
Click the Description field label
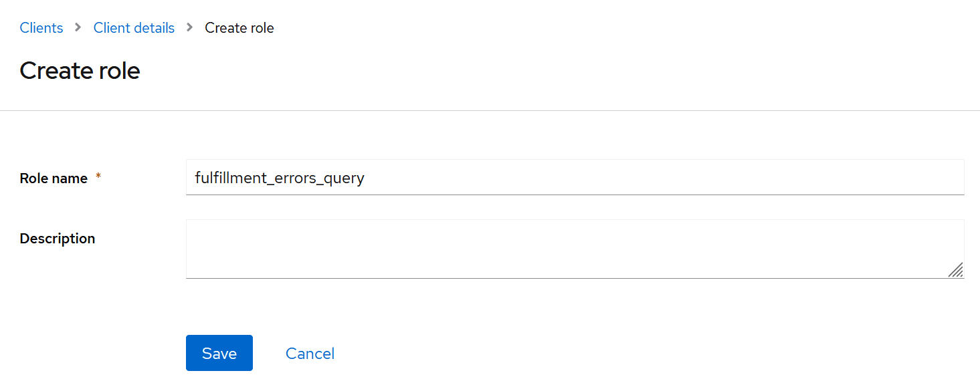tap(58, 239)
